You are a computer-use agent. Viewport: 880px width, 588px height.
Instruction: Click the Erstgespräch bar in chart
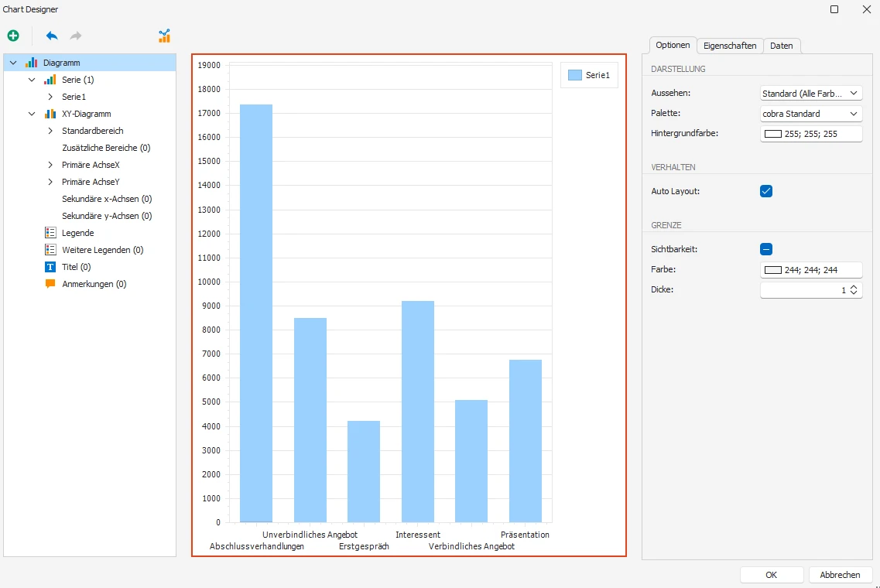(x=364, y=471)
